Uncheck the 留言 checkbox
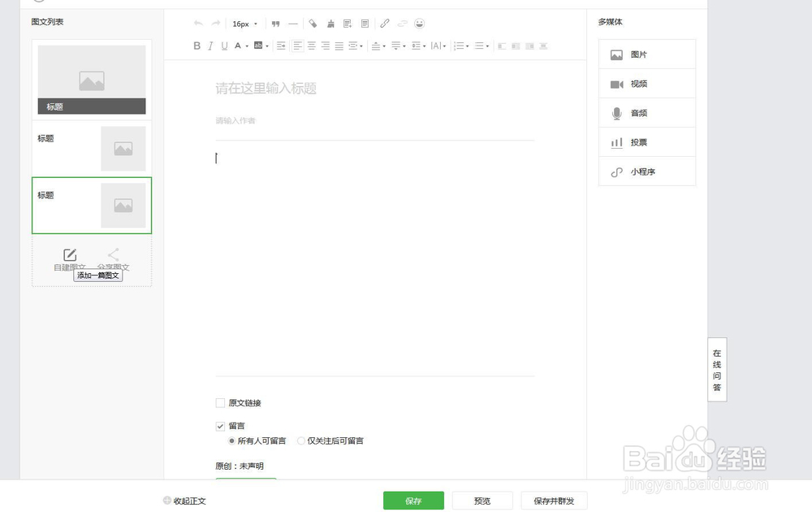The image size is (812, 512). 220,426
